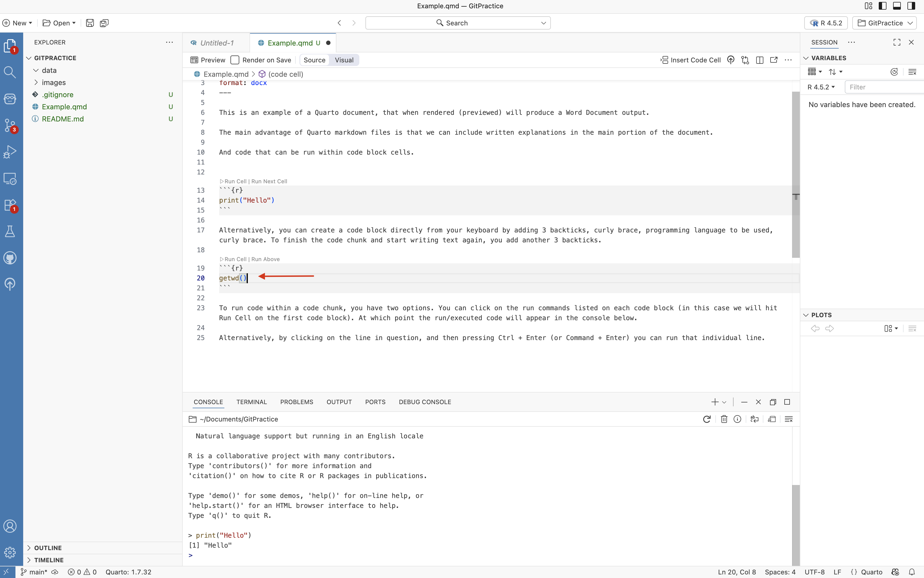
Task: Expand the OUTLINE section
Action: (48, 547)
